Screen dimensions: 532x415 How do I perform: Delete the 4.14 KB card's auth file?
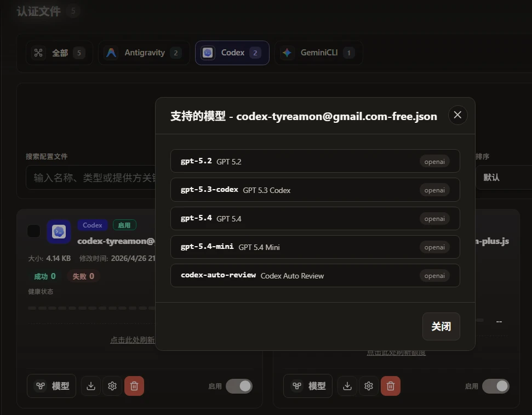(134, 386)
